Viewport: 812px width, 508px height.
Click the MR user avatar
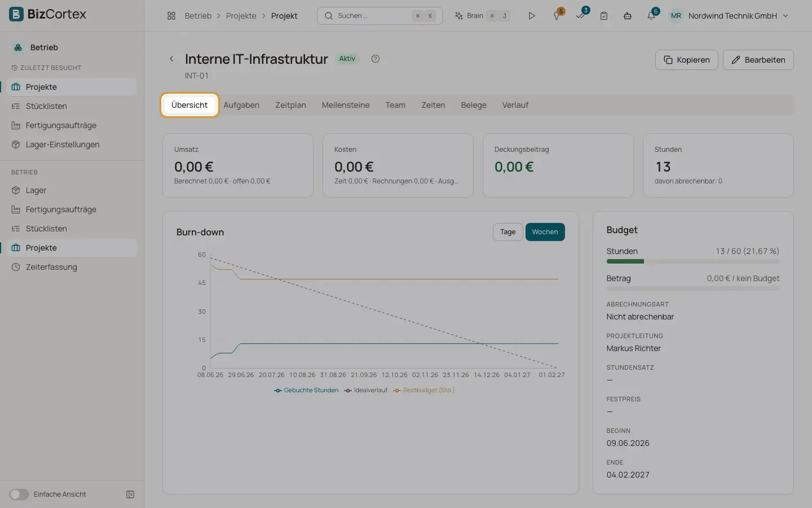tap(676, 16)
